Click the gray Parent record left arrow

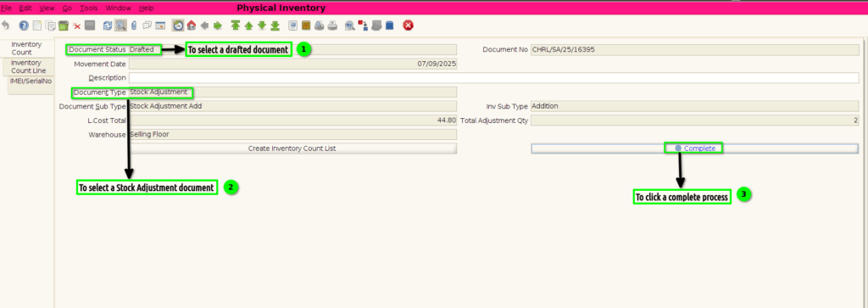tap(204, 25)
